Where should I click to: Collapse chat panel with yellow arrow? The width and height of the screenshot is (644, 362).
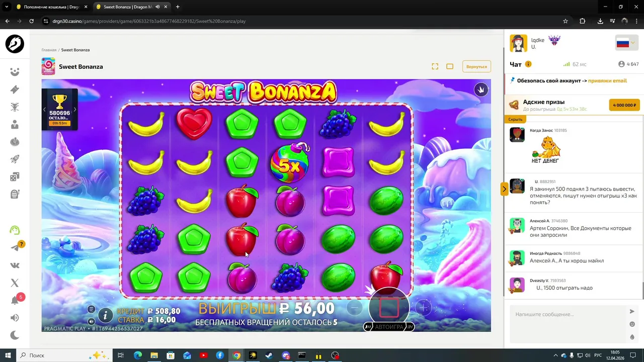point(504,189)
